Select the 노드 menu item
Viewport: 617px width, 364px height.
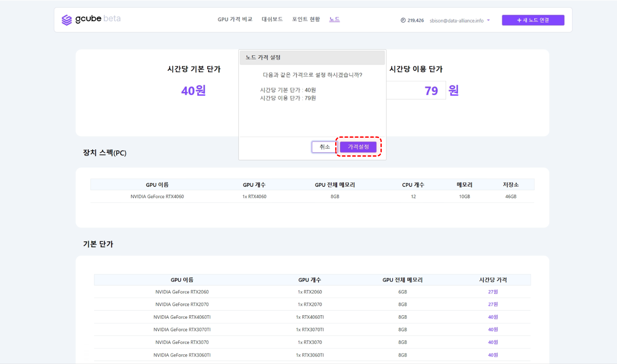point(335,19)
